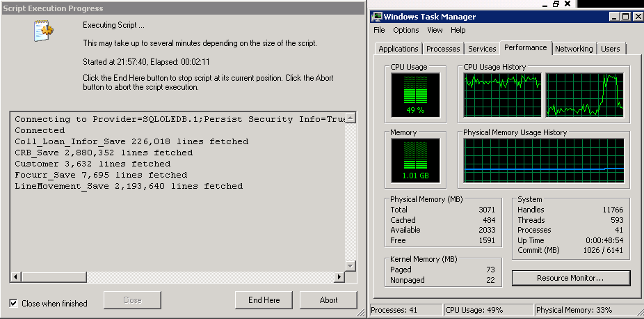
Task: Click the Up Time value 0:00:48:54
Action: click(x=605, y=240)
